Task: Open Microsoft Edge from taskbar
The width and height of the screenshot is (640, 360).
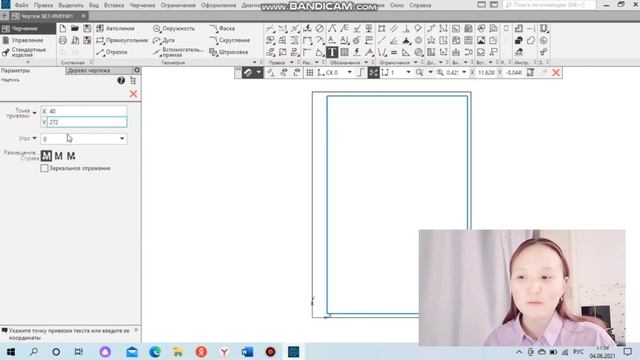Action: point(155,352)
